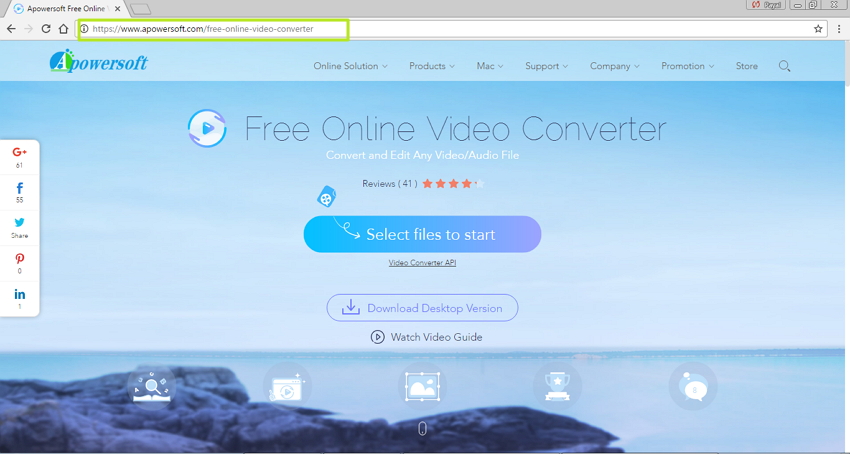Open the Mac dropdown menu
850x454 pixels.
(490, 66)
